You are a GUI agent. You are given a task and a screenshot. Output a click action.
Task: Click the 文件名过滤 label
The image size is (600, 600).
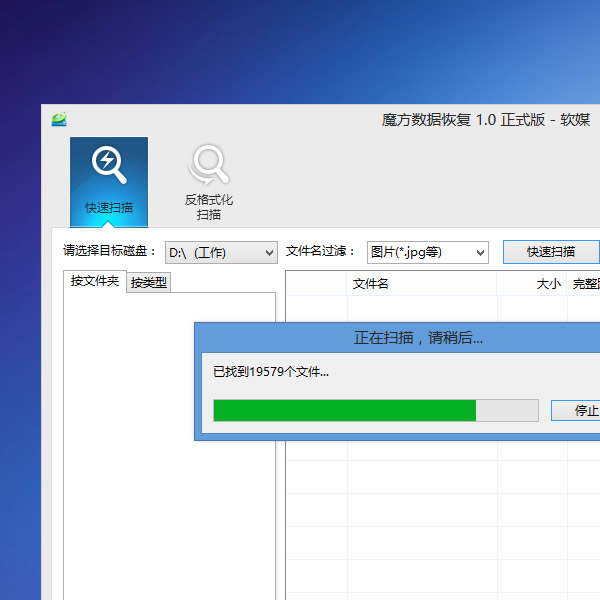click(x=320, y=251)
